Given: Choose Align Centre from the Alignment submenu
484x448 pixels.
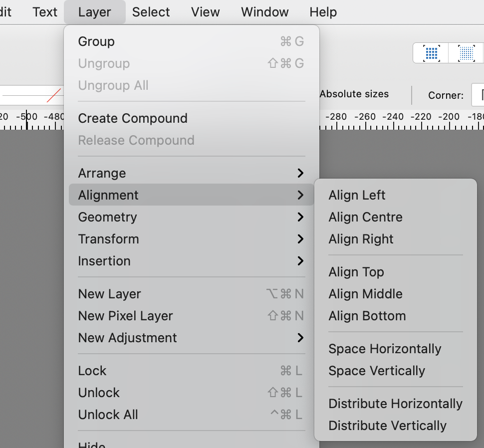Looking at the screenshot, I should point(365,217).
